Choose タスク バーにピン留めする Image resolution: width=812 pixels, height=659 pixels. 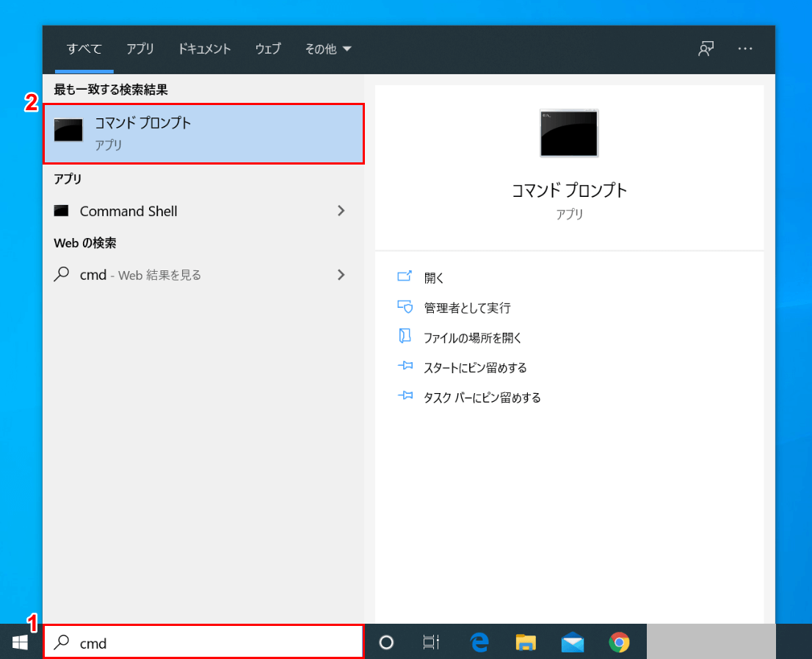point(482,398)
